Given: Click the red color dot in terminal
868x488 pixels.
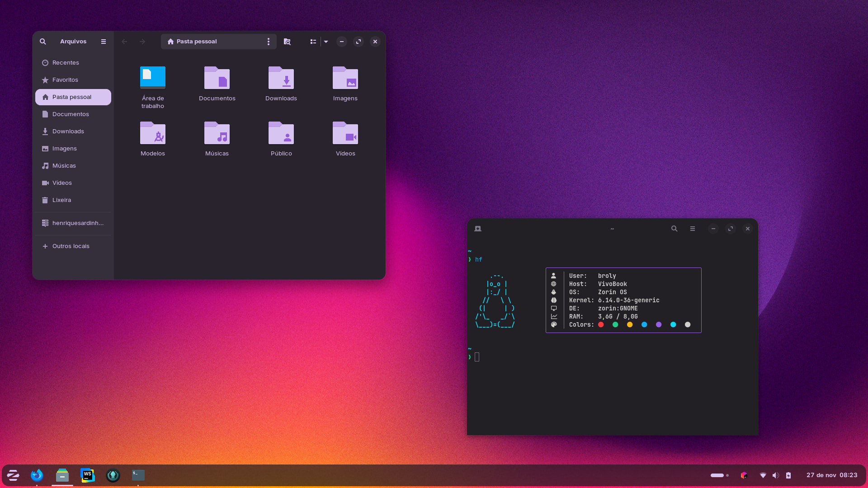Looking at the screenshot, I should pos(601,324).
